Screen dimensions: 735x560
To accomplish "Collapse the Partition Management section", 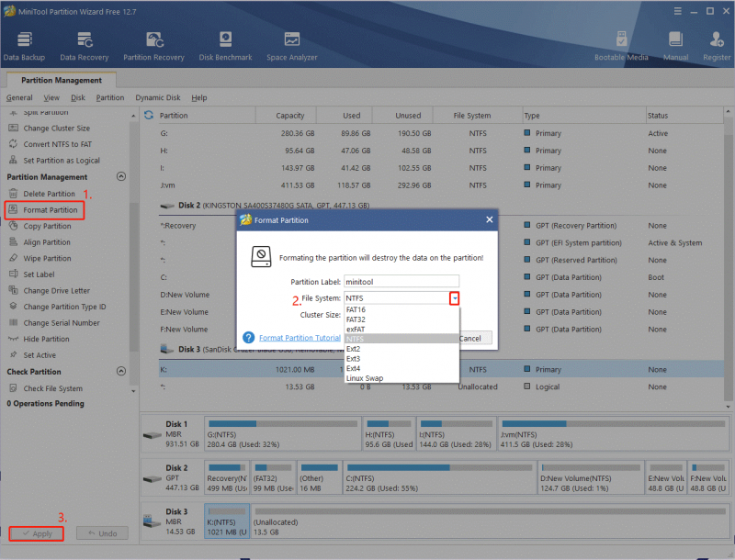I will (121, 176).
